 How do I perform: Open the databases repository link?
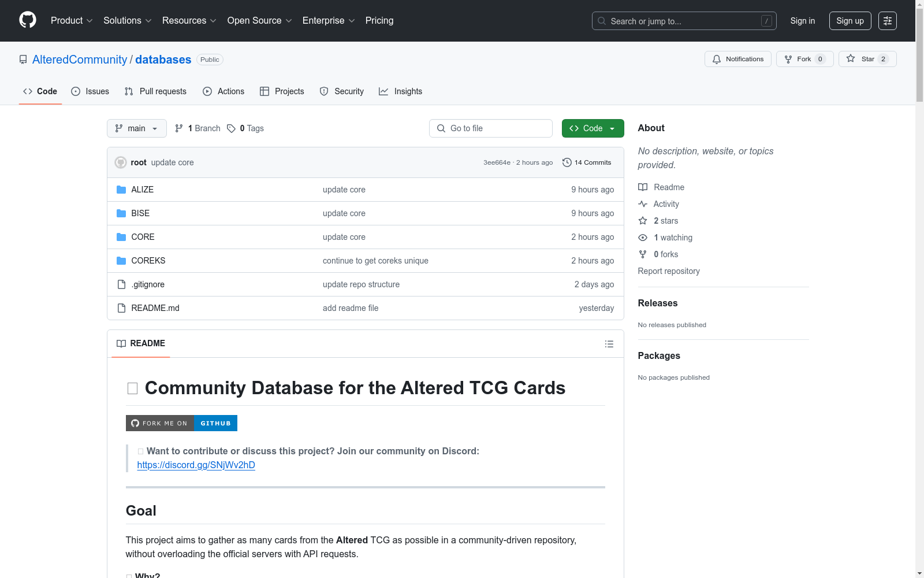163,60
